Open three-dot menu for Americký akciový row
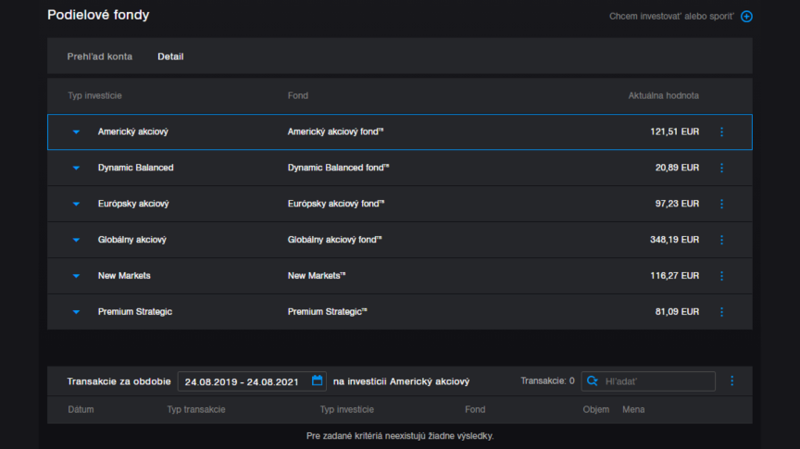This screenshot has width=800, height=449. pos(722,132)
